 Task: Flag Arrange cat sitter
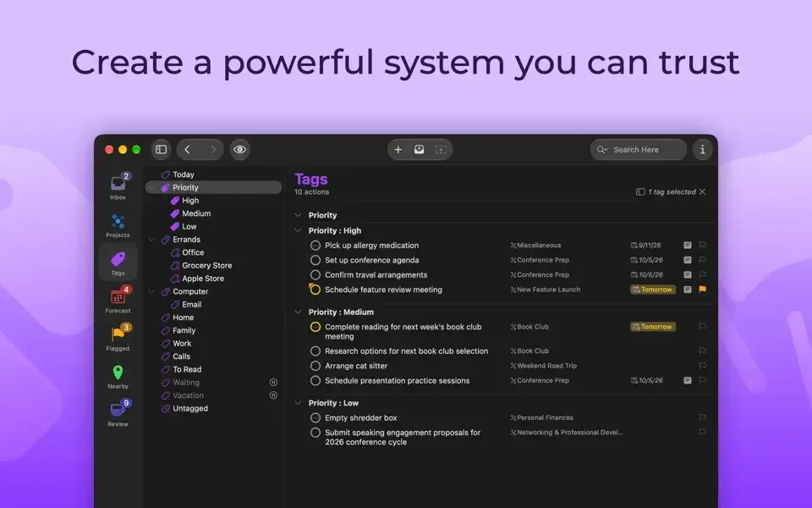tap(702, 366)
